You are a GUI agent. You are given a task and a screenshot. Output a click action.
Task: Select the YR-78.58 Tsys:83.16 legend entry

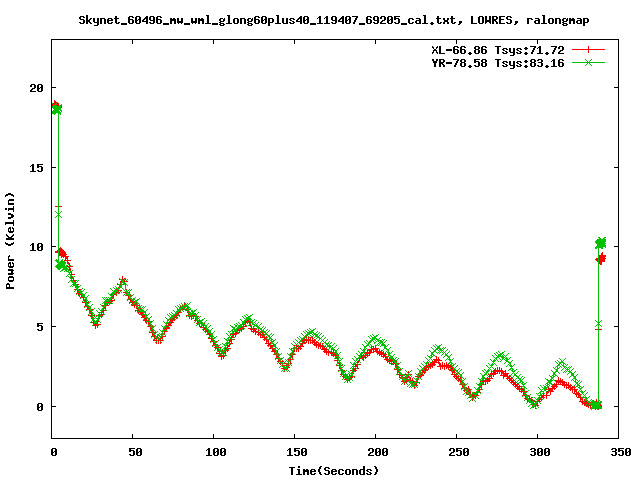click(498, 63)
